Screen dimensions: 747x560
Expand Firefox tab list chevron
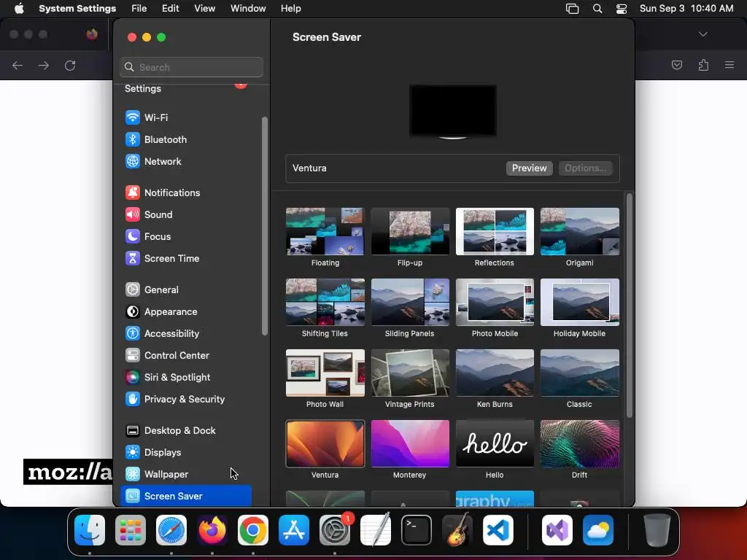[703, 34]
